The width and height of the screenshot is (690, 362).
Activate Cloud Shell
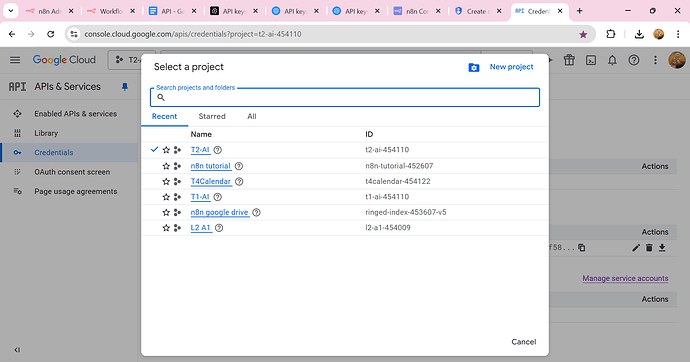(591, 60)
